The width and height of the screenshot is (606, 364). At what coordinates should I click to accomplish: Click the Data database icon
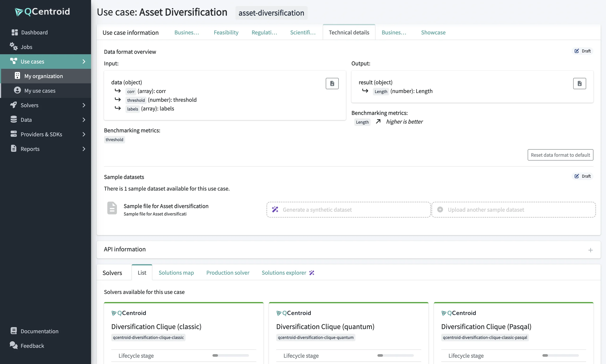tap(13, 119)
